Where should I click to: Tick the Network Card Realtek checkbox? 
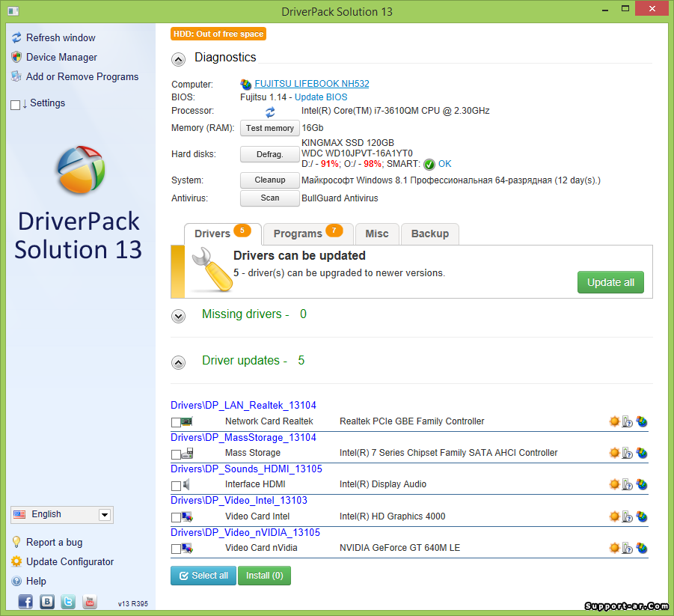tap(176, 422)
